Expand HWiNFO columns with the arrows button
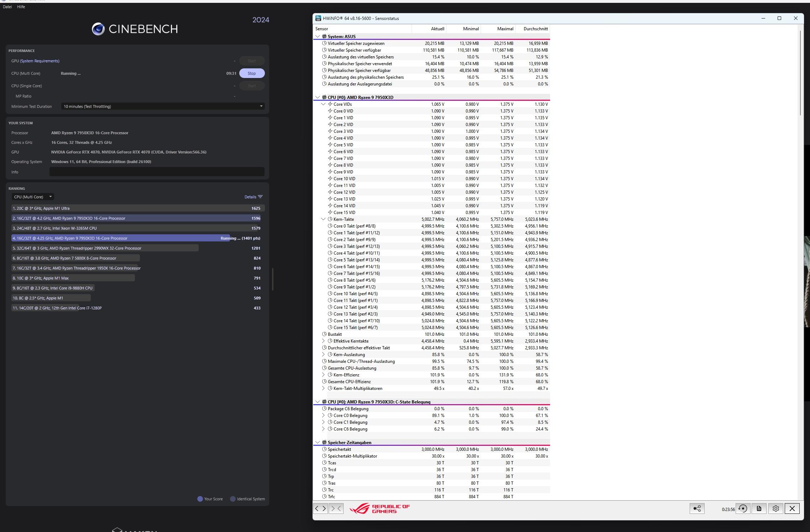The image size is (810, 532). (x=320, y=508)
